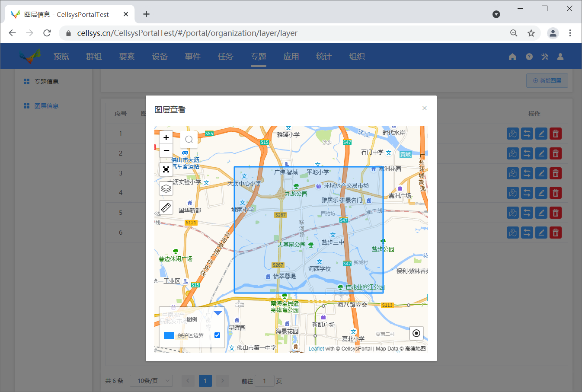The height and width of the screenshot is (392, 582).
Task: Open the tools wrench icon
Action: point(545,57)
